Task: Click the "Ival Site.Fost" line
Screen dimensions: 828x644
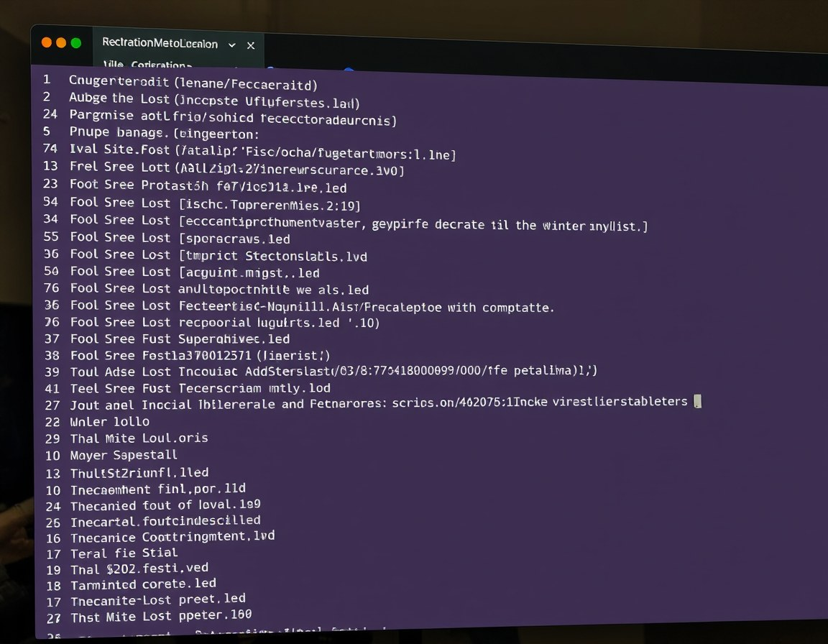Action: [263, 152]
